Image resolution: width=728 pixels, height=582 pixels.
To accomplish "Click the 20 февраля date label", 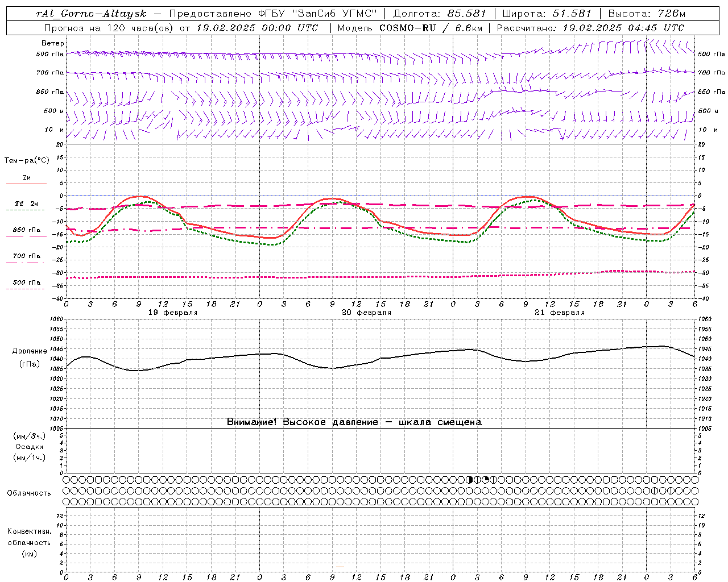I will tap(366, 313).
